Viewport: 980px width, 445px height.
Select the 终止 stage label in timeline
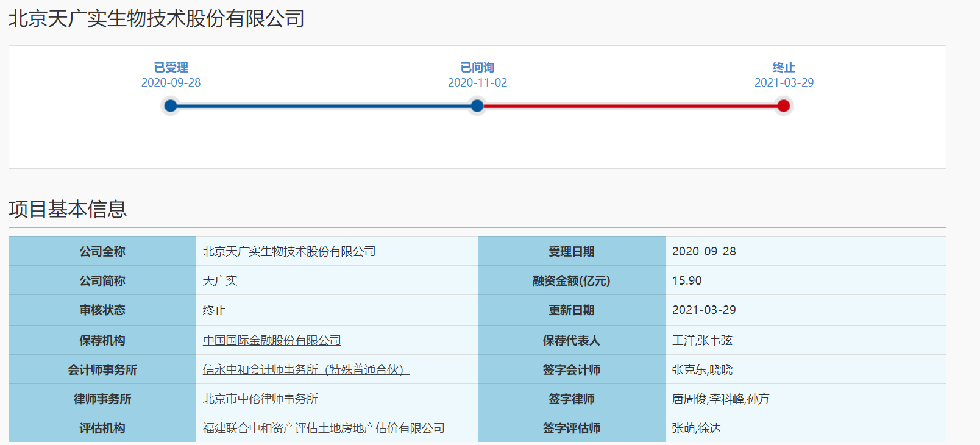point(784,68)
